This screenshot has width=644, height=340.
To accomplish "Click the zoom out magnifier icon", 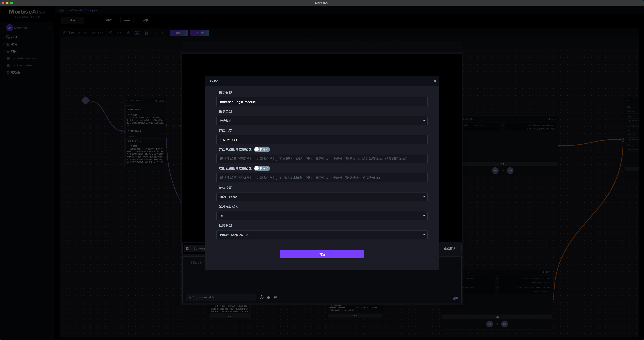I will click(111, 33).
